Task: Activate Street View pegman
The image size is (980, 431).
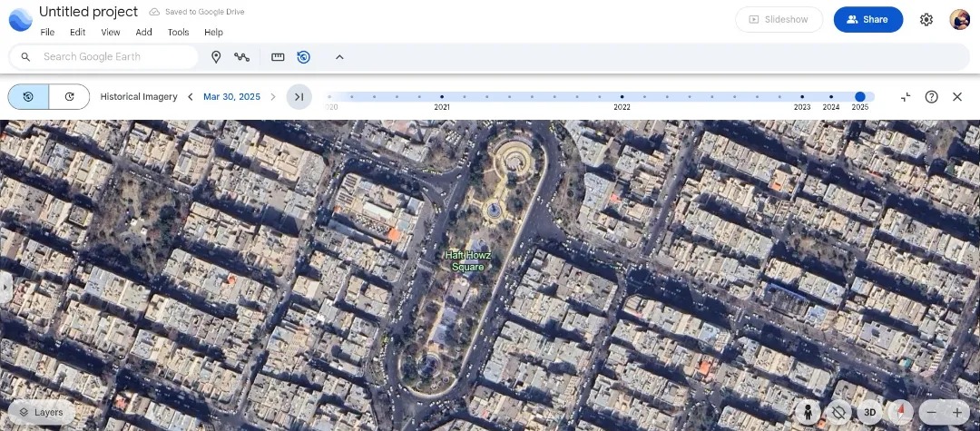Action: pyautogui.click(x=808, y=412)
